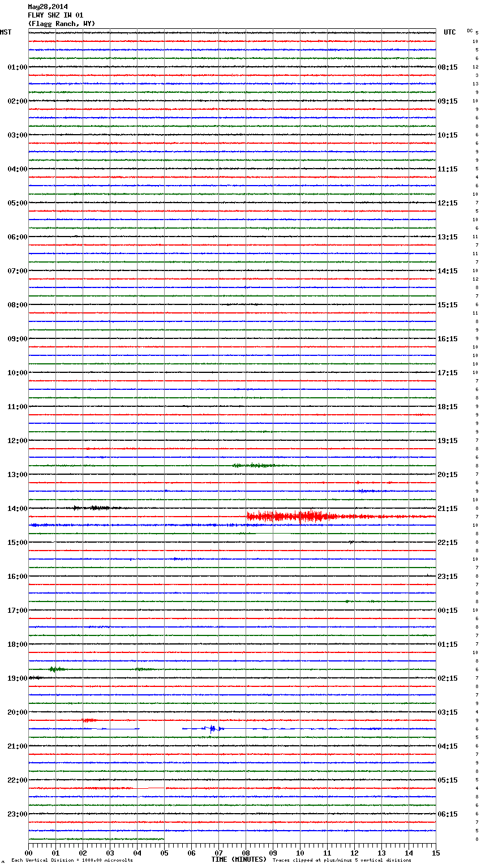Select the 06:15 UTC time label
The height and width of the screenshot is (868, 481).
pos(448,814)
